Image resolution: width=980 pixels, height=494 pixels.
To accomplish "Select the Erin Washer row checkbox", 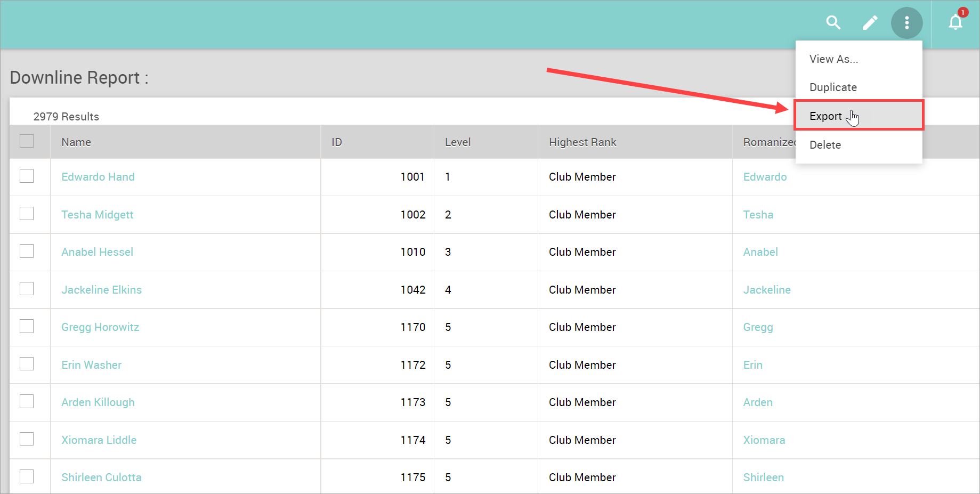I will point(27,364).
